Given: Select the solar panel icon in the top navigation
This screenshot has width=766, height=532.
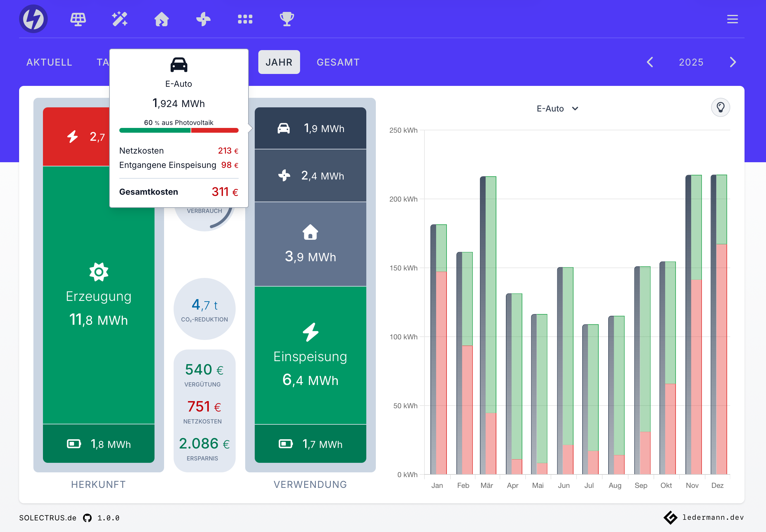Looking at the screenshot, I should pyautogui.click(x=78, y=19).
